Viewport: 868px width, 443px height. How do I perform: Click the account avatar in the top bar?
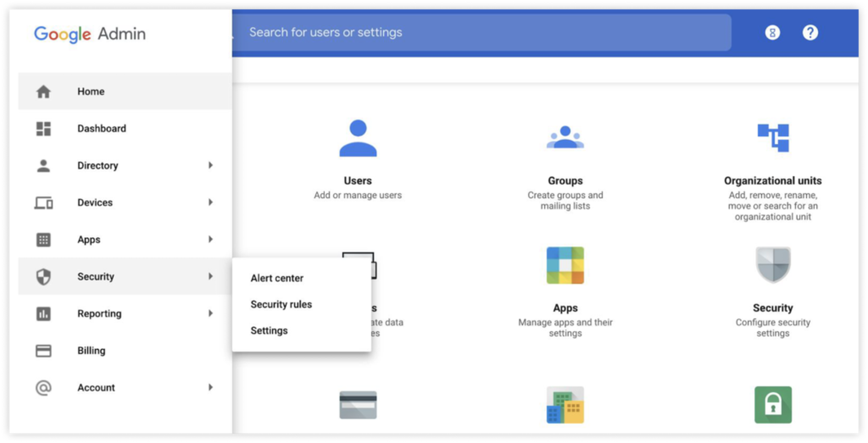pyautogui.click(x=773, y=32)
